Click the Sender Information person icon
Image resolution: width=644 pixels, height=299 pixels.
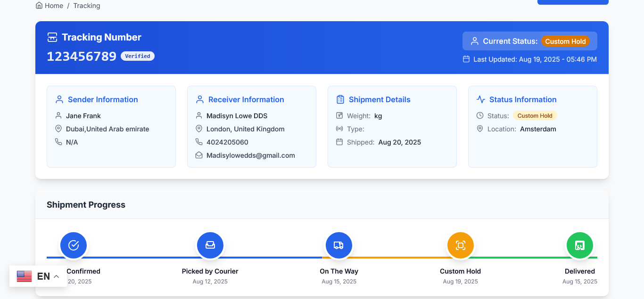pyautogui.click(x=59, y=99)
